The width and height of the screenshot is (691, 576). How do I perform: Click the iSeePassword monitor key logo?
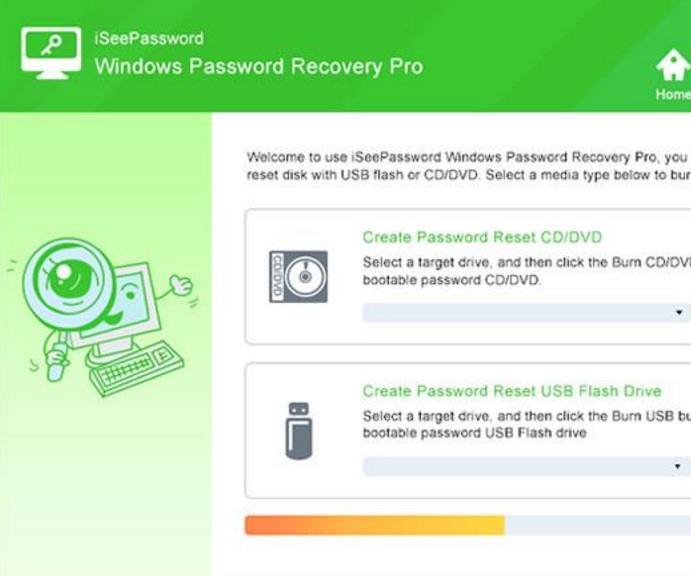click(51, 53)
